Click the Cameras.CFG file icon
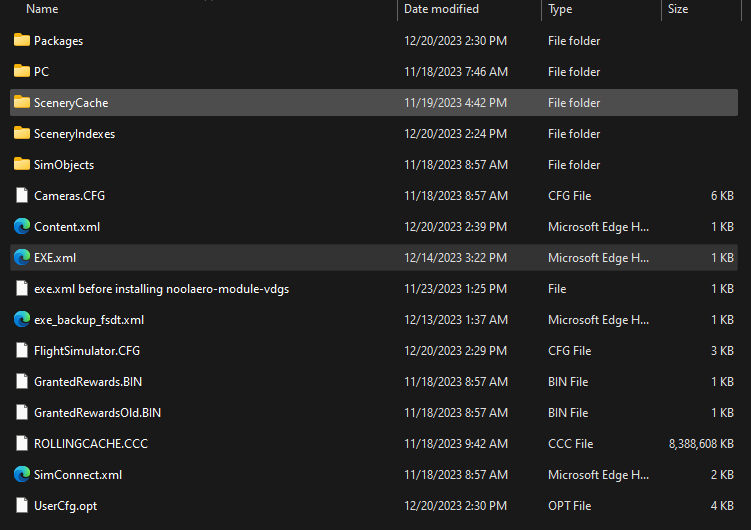The image size is (751, 530). 22,196
